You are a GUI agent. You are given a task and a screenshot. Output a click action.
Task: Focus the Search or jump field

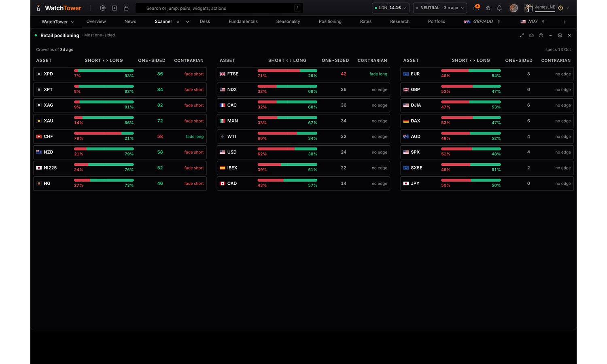[x=219, y=8]
